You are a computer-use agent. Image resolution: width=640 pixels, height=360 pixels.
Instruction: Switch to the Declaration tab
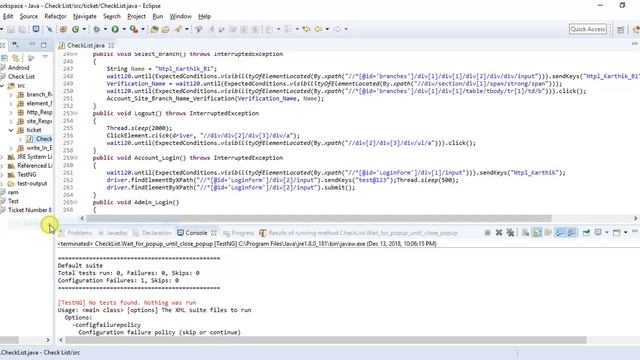153,233
